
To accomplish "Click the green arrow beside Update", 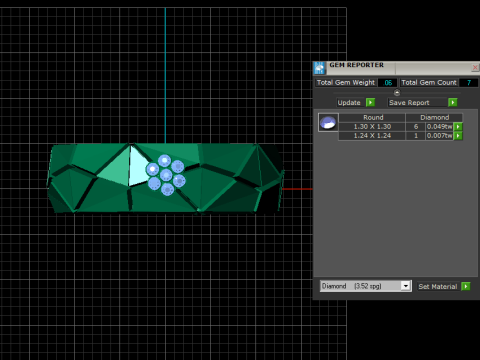I will coord(370,102).
